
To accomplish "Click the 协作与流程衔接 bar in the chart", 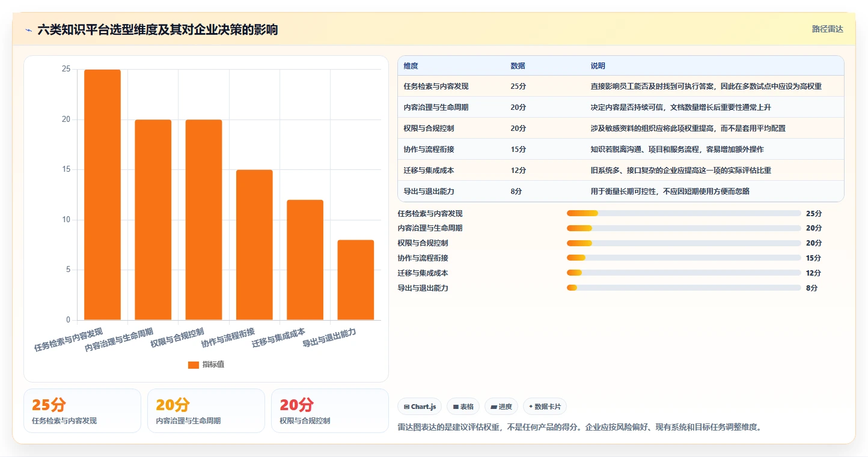I will coord(254,245).
